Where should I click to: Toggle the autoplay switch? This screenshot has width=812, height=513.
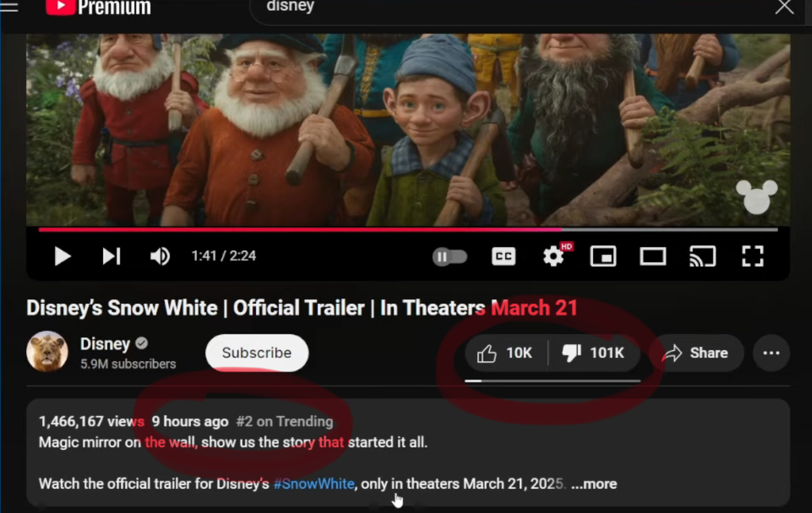tap(450, 256)
